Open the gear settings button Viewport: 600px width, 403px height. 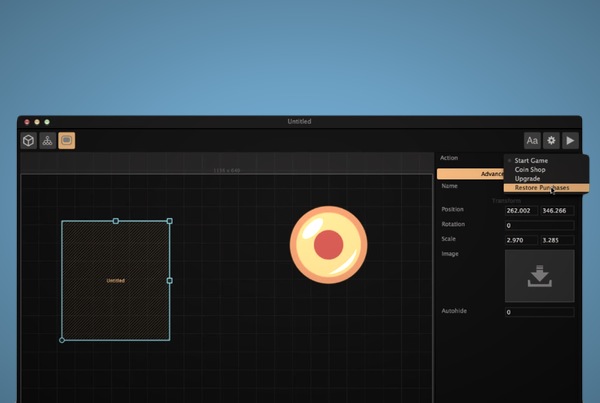[551, 141]
